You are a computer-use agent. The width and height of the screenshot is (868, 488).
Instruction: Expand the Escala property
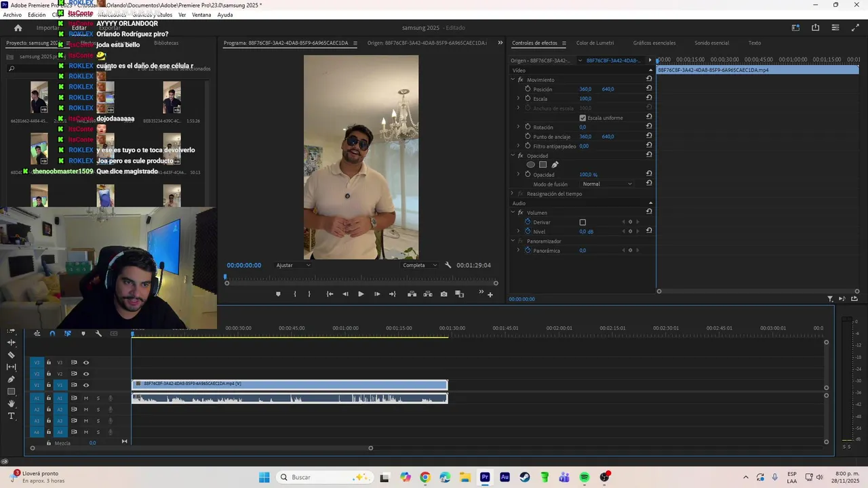519,98
